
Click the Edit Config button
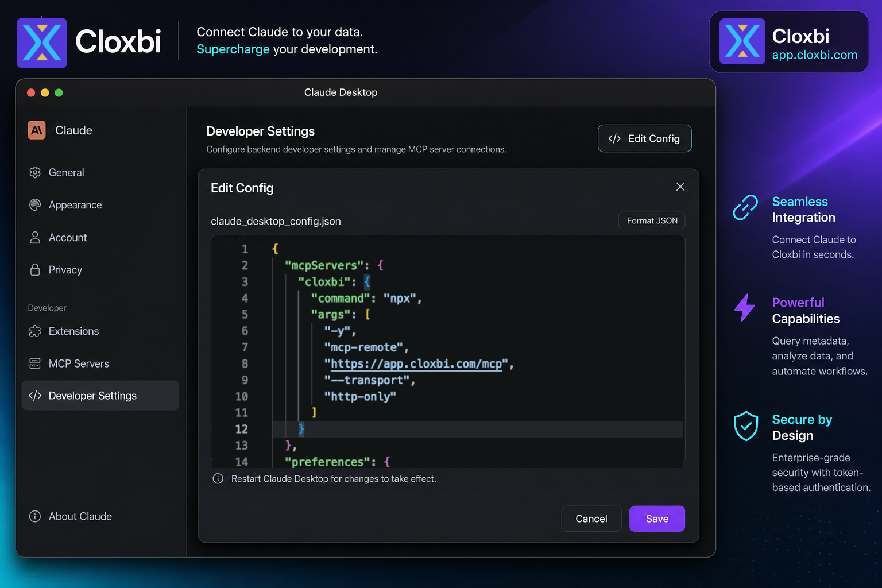point(644,138)
